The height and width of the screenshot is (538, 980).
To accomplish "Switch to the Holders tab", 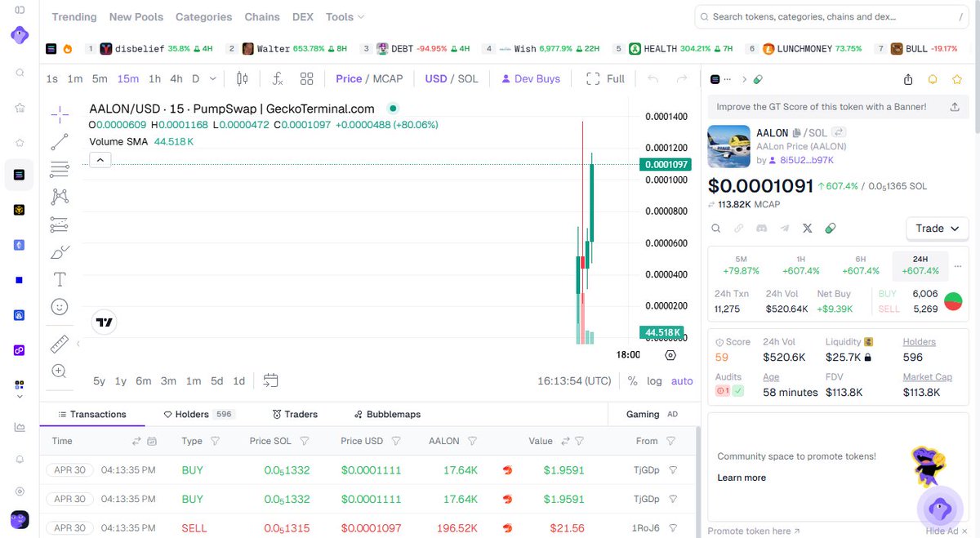I will point(199,414).
